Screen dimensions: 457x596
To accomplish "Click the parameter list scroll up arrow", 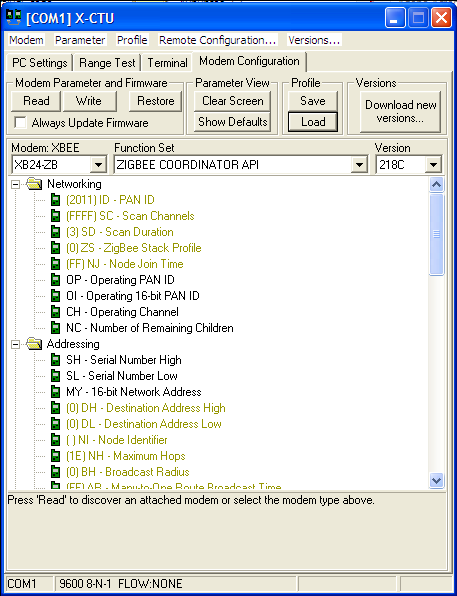I will point(436,185).
